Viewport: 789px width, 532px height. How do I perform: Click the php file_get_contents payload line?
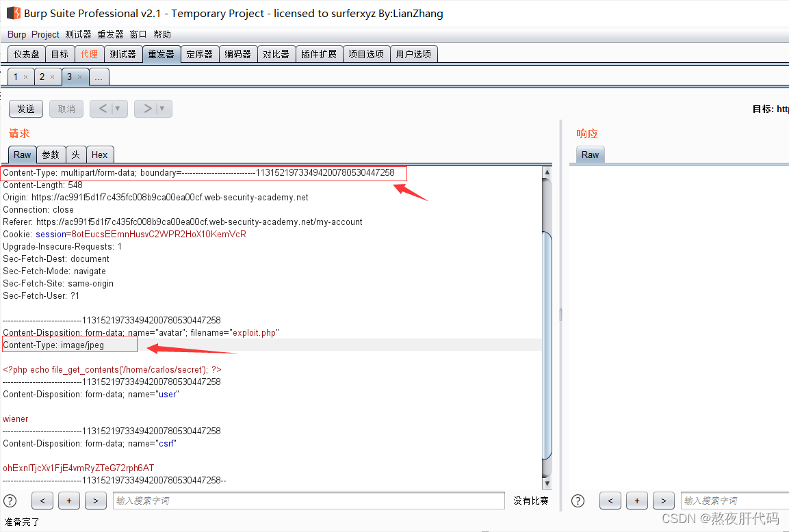coord(112,369)
